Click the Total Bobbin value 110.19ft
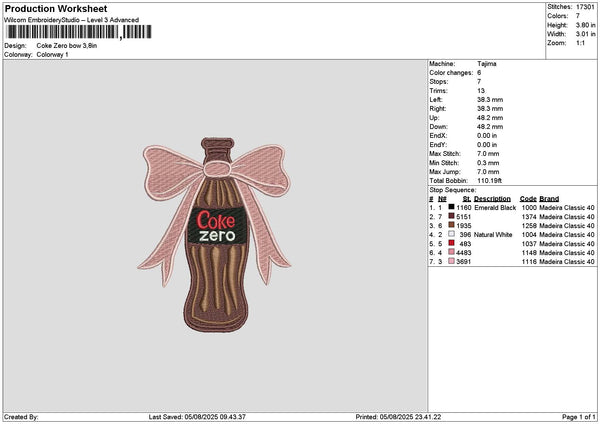This screenshot has height=424, width=600. point(489,181)
